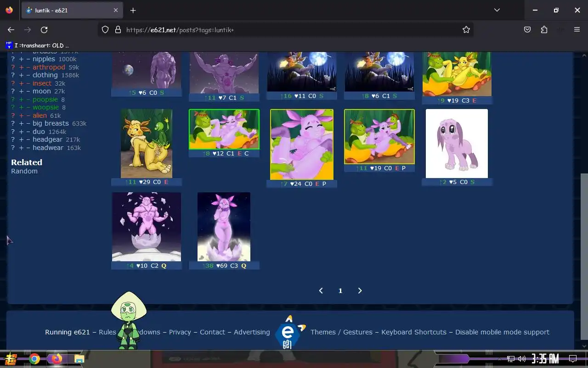The width and height of the screenshot is (588, 368).
Task: Open Keyboard Shortcuts footer link
Action: click(x=414, y=332)
